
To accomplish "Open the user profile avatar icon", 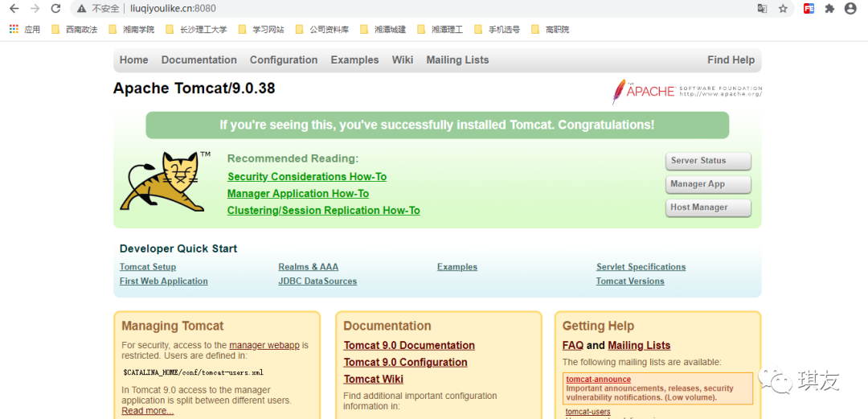I will (850, 8).
